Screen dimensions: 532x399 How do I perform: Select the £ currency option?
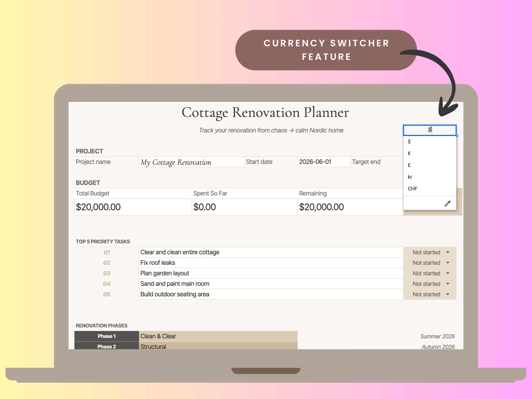(430, 165)
